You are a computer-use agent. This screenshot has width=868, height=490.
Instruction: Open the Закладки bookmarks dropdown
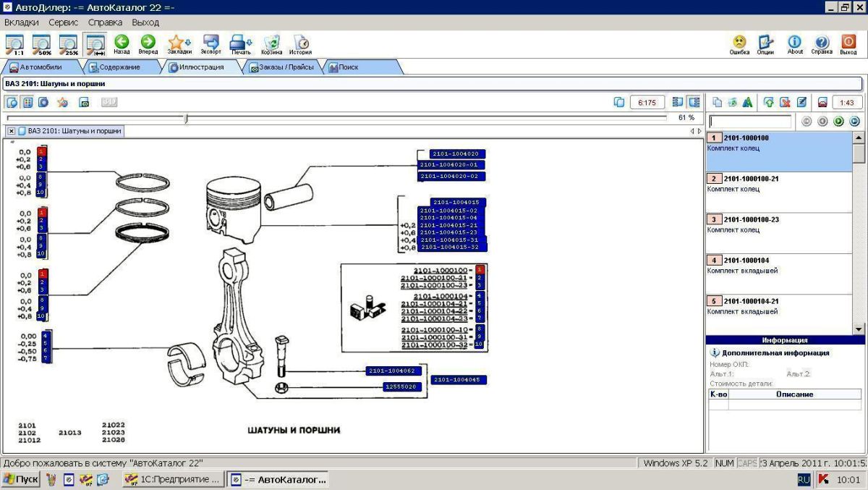pyautogui.click(x=179, y=45)
